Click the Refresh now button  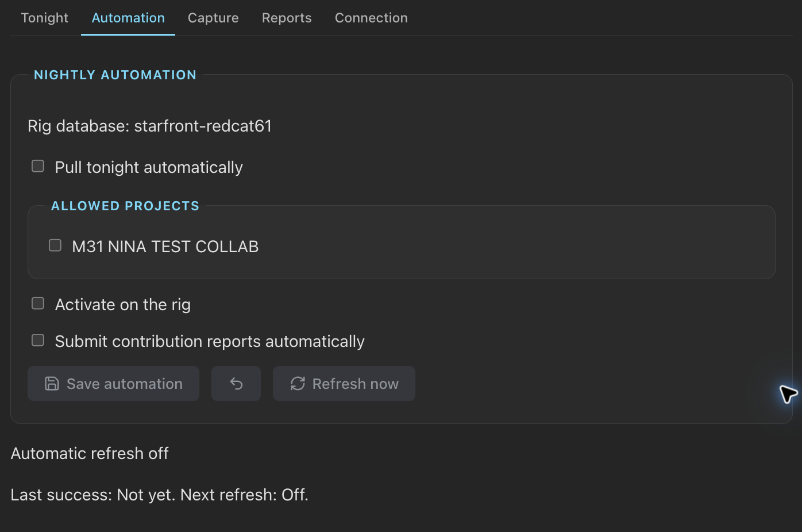[344, 383]
